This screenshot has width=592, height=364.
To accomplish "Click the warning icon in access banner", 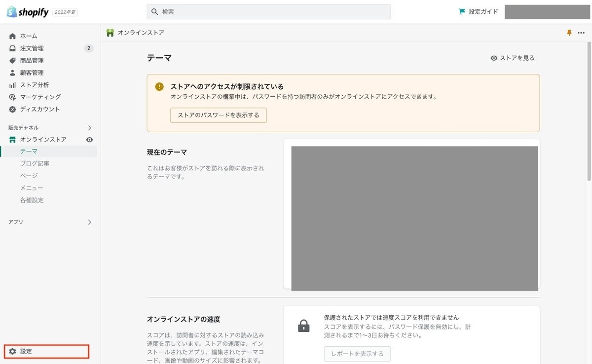I will [x=159, y=86].
